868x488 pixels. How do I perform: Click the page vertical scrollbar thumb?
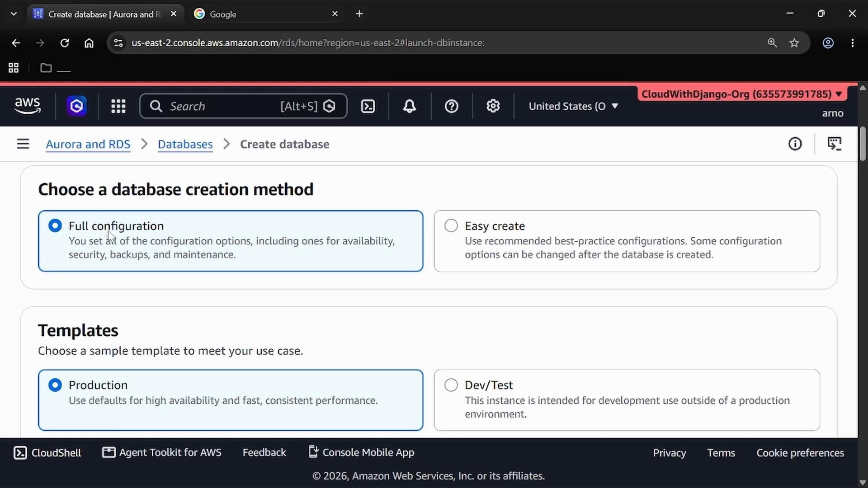(x=863, y=144)
